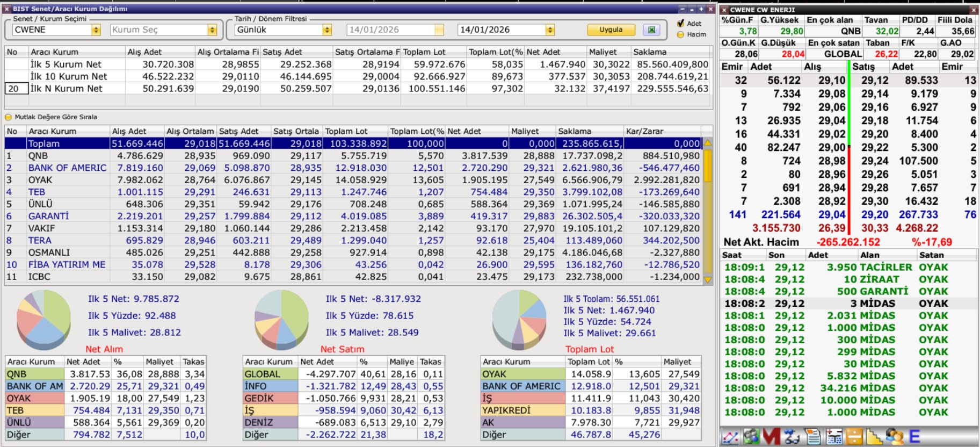
Task: Select the Hacim radio option
Action: [681, 34]
